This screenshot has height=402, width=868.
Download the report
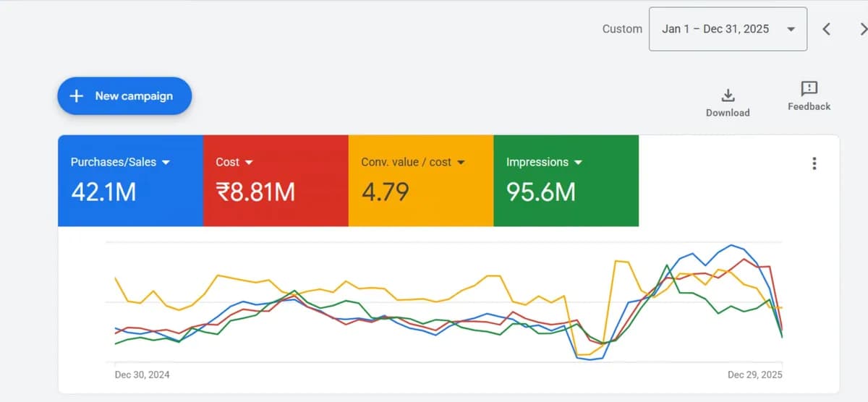[728, 103]
